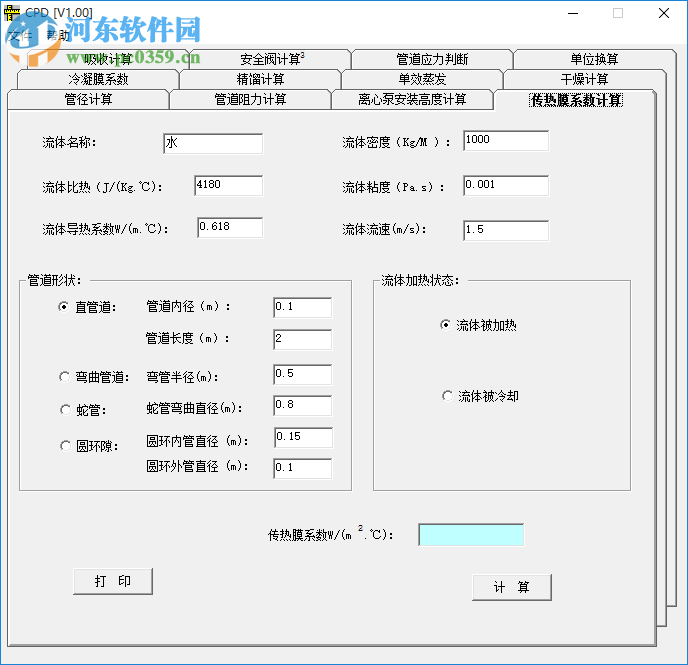Select the 离心泵安装高度计算 tab
The height and width of the screenshot is (665, 688).
(x=412, y=99)
